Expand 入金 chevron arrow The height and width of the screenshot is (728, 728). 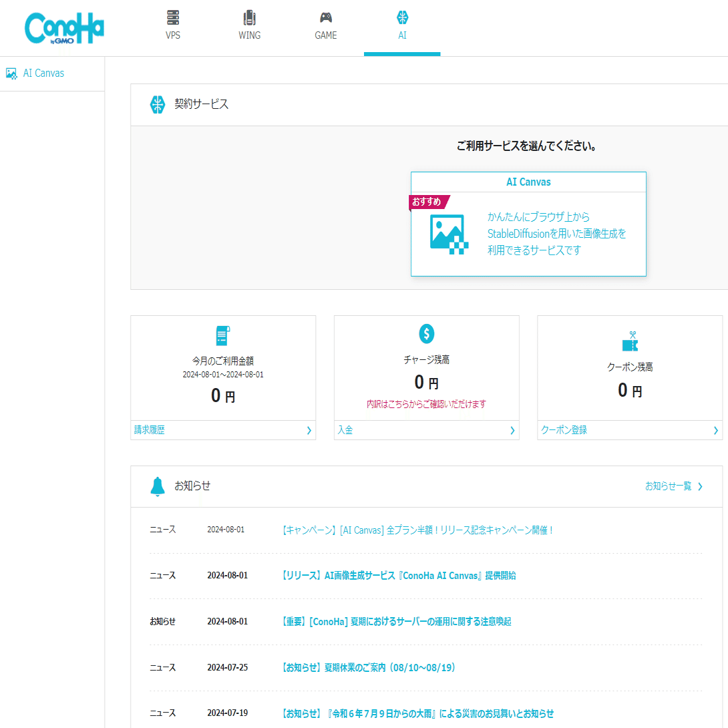click(x=512, y=430)
